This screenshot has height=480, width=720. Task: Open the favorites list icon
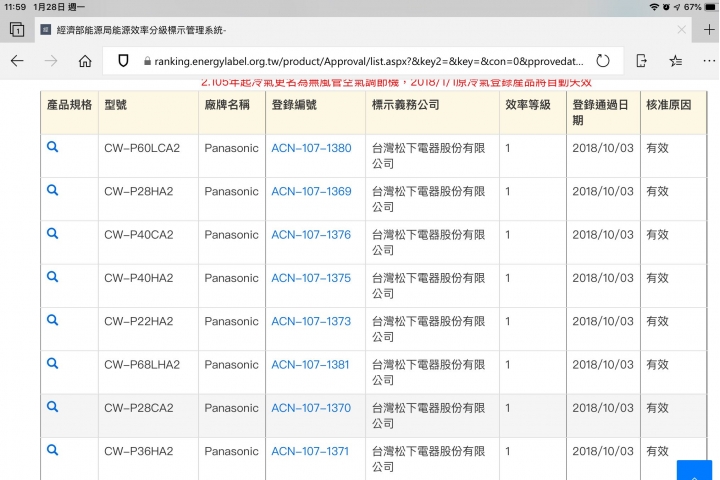pos(675,61)
